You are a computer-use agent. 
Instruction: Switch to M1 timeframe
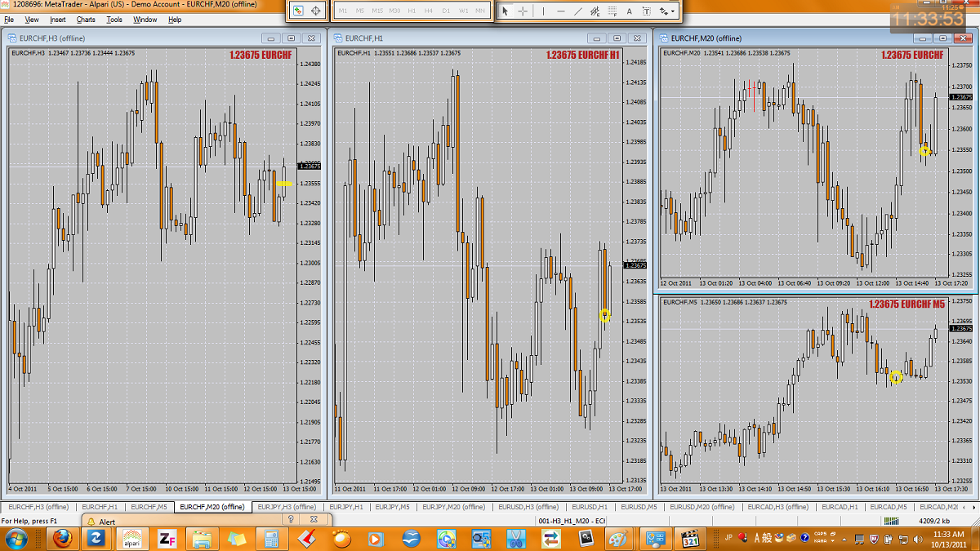pos(342,11)
